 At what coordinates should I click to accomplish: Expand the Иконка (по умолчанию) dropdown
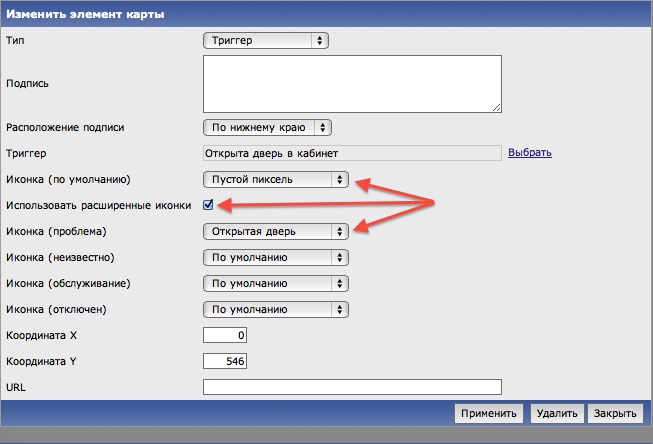click(x=275, y=179)
